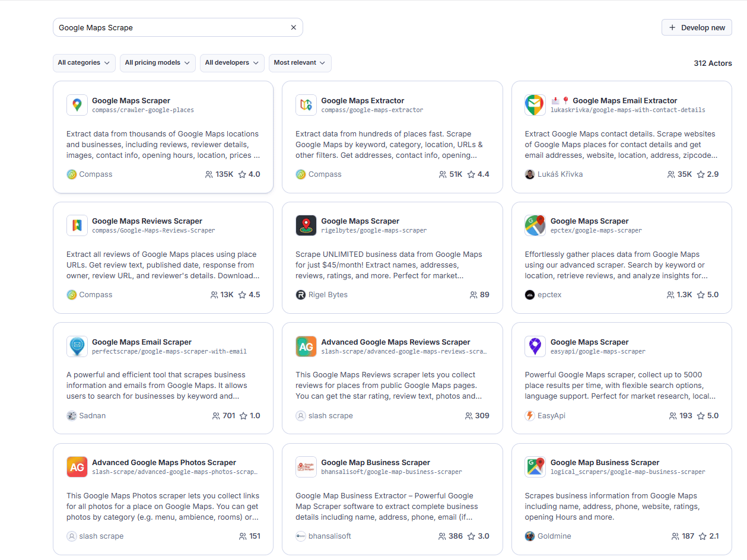Click the easyapi Google Maps Scraper purple pin icon

tap(535, 346)
